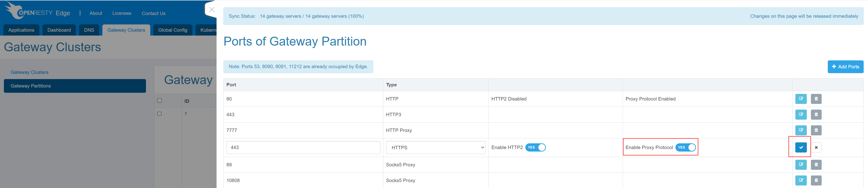
Task: Edit the port 89 Socks5 Proxy row
Action: (801, 165)
